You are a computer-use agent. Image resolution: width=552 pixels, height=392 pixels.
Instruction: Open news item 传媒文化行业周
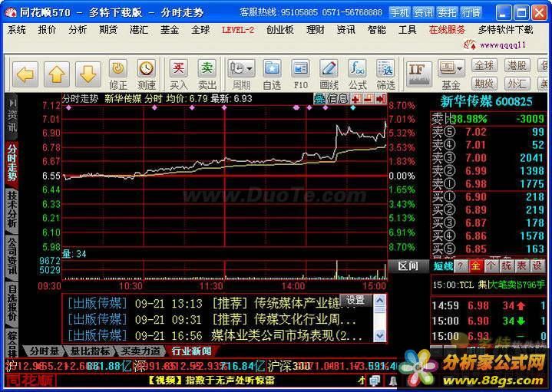pyautogui.click(x=212, y=320)
